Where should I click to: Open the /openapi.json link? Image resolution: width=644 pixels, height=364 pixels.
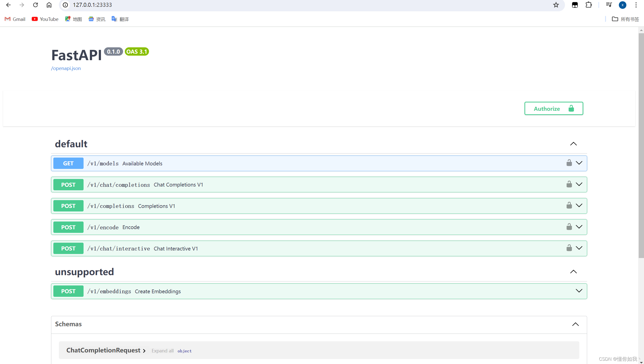66,68
